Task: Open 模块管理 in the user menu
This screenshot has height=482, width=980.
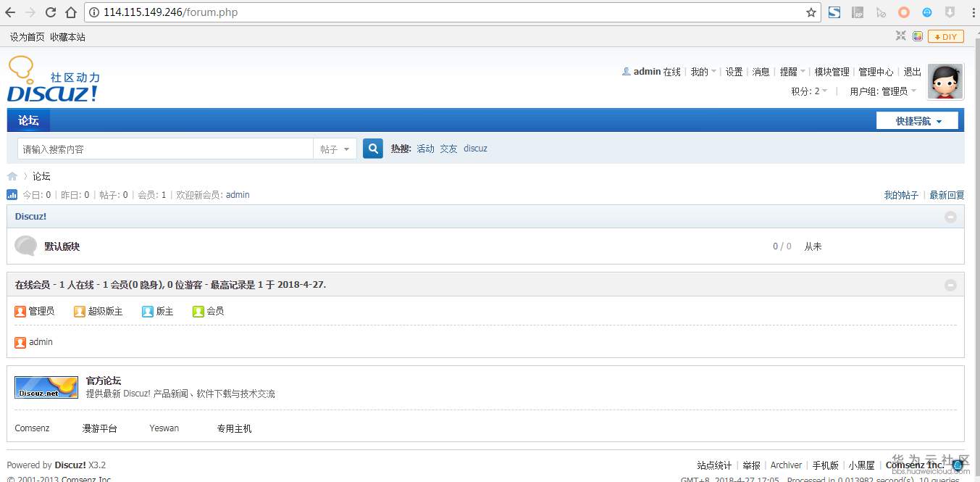Action: point(832,72)
